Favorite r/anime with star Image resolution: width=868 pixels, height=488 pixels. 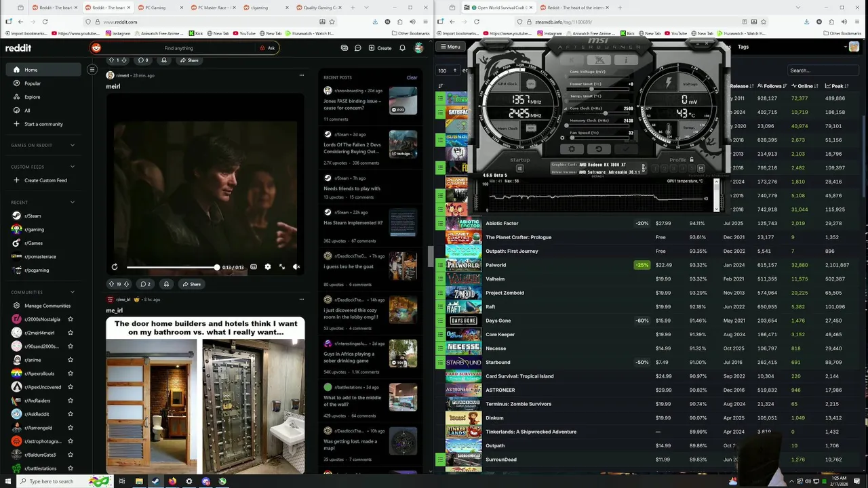tap(71, 360)
